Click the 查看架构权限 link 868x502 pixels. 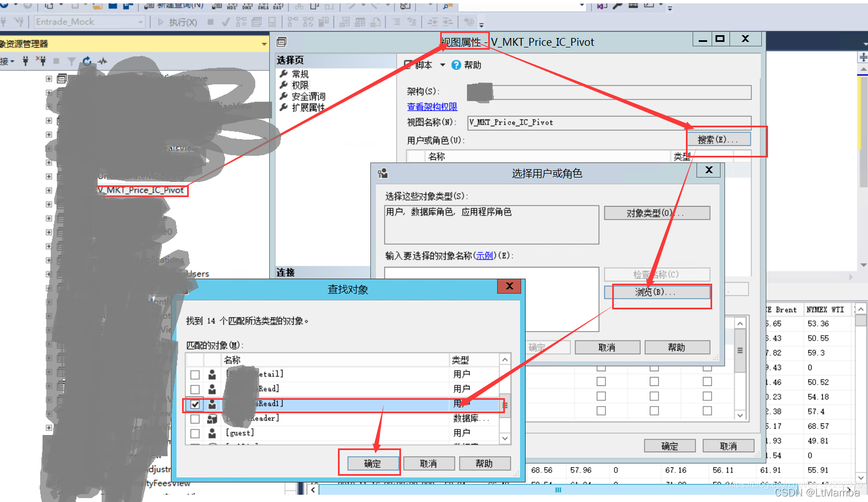(432, 106)
